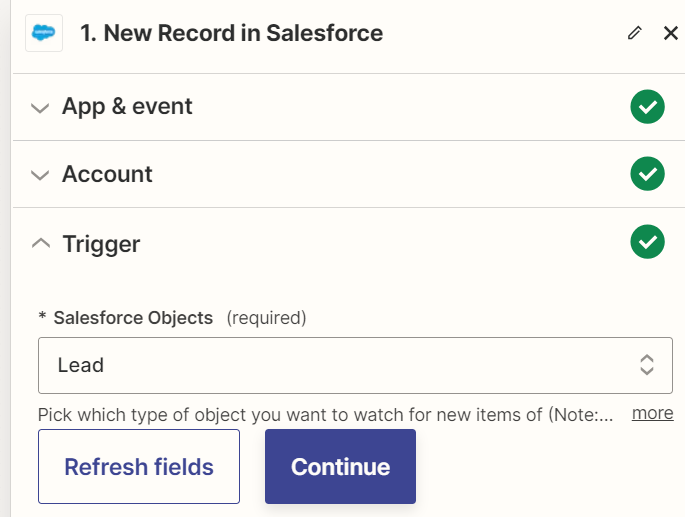Viewport: 685px width, 517px height.
Task: Close the step editor panel
Action: click(x=671, y=33)
